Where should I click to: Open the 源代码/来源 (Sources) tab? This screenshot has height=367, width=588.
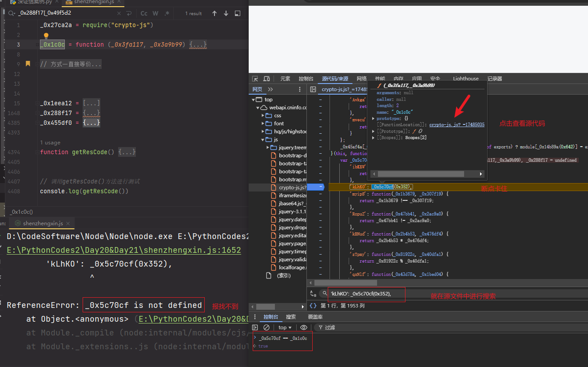click(x=335, y=79)
